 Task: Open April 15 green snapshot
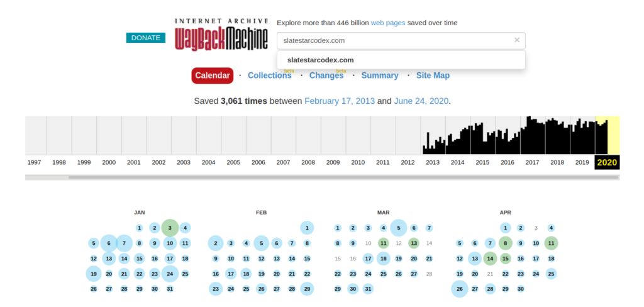tap(505, 259)
